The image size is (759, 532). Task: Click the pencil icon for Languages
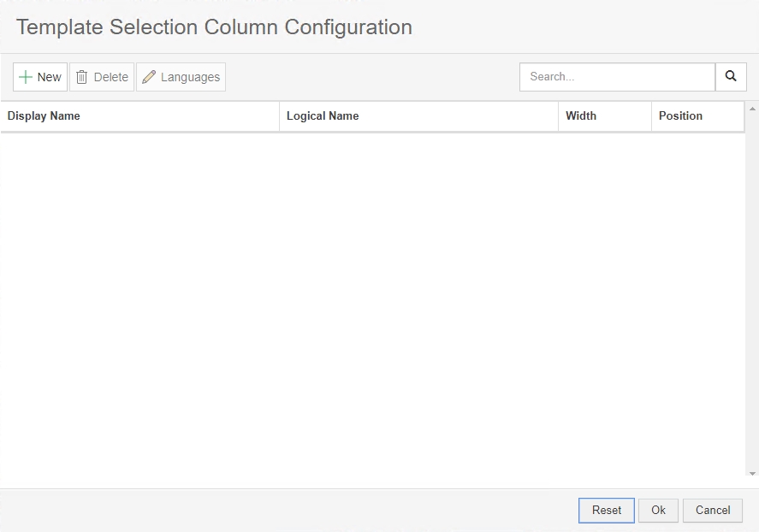click(149, 77)
